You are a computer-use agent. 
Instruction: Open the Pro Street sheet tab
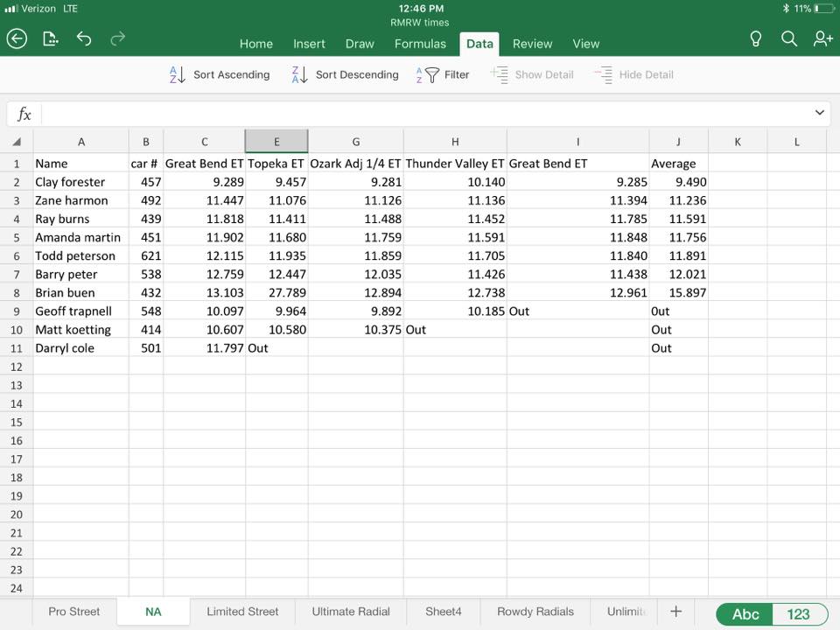(74, 612)
